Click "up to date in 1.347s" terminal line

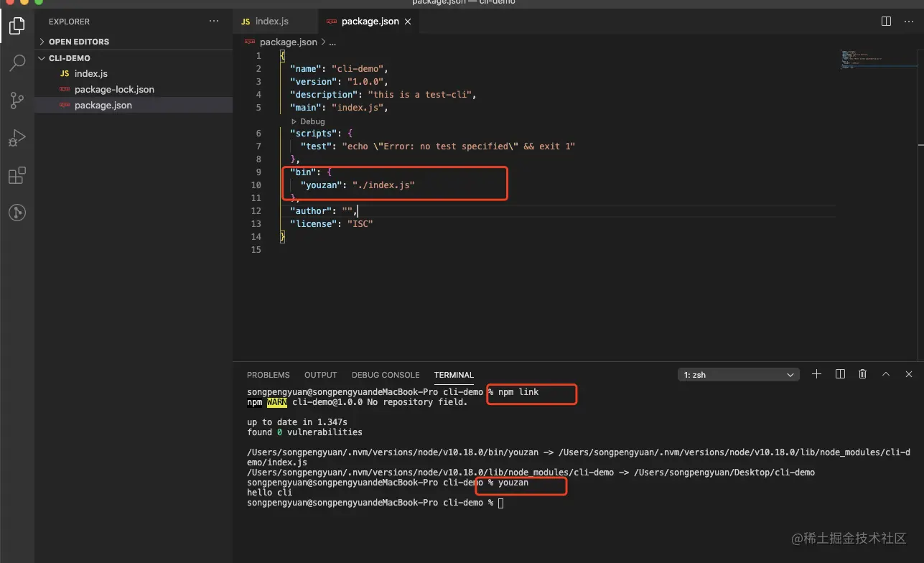click(297, 422)
